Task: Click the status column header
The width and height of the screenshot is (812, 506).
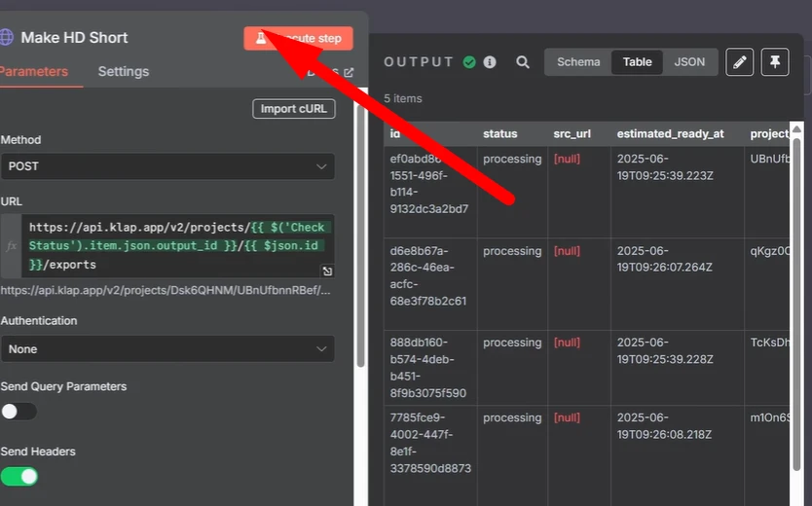Action: (x=500, y=134)
